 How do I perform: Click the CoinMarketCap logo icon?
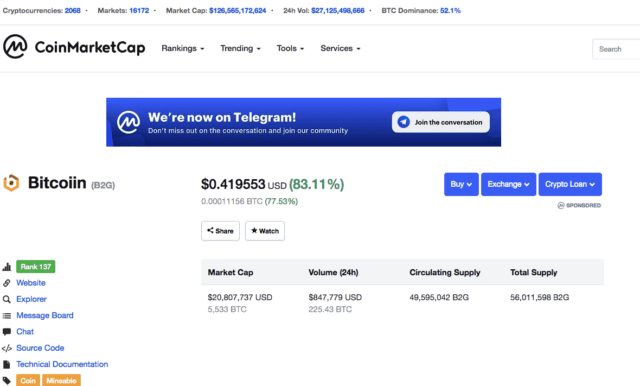click(x=15, y=47)
